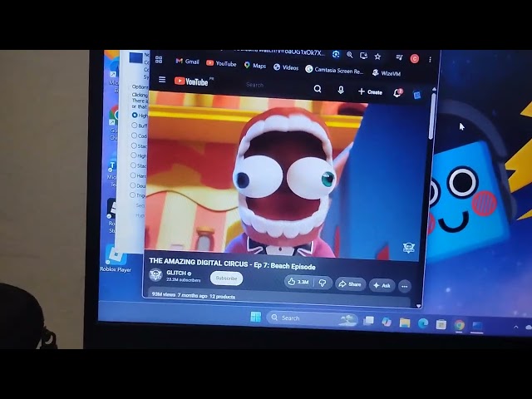Click '12 products' in video description
The height and width of the screenshot is (399, 532).
[222, 297]
